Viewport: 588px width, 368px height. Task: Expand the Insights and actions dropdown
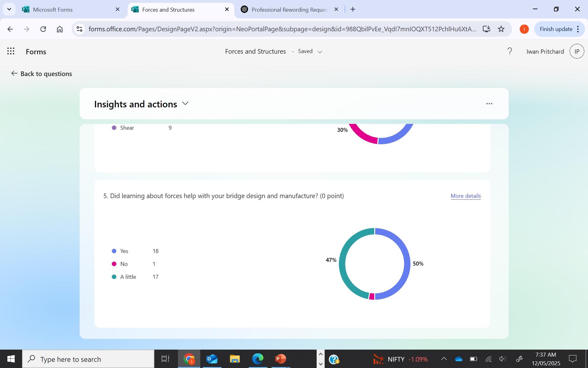point(185,104)
